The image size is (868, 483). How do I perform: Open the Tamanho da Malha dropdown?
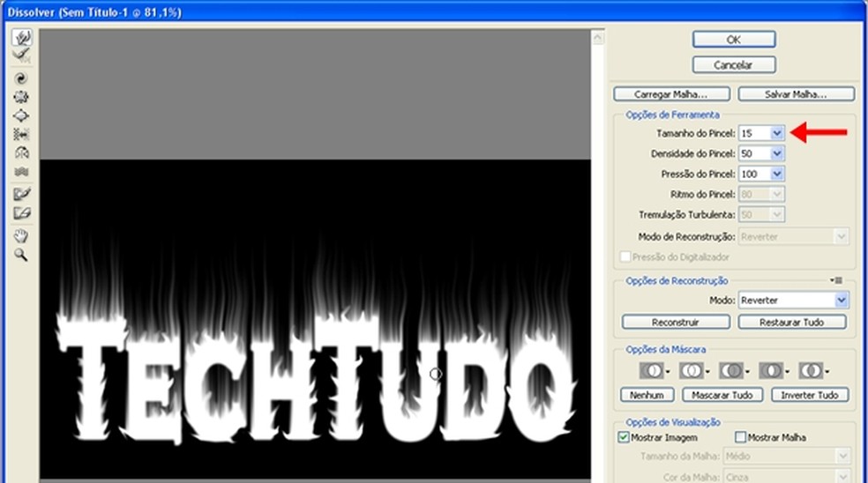tap(786, 457)
